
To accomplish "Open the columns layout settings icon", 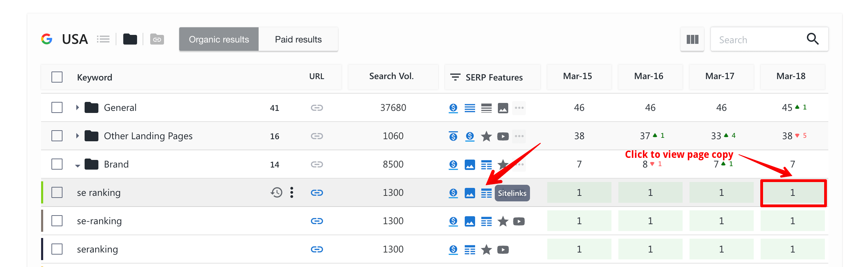I will 692,39.
